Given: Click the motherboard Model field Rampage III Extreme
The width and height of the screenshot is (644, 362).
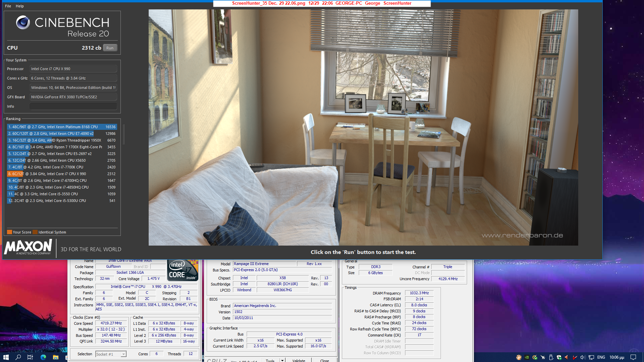Looking at the screenshot, I should [264, 264].
